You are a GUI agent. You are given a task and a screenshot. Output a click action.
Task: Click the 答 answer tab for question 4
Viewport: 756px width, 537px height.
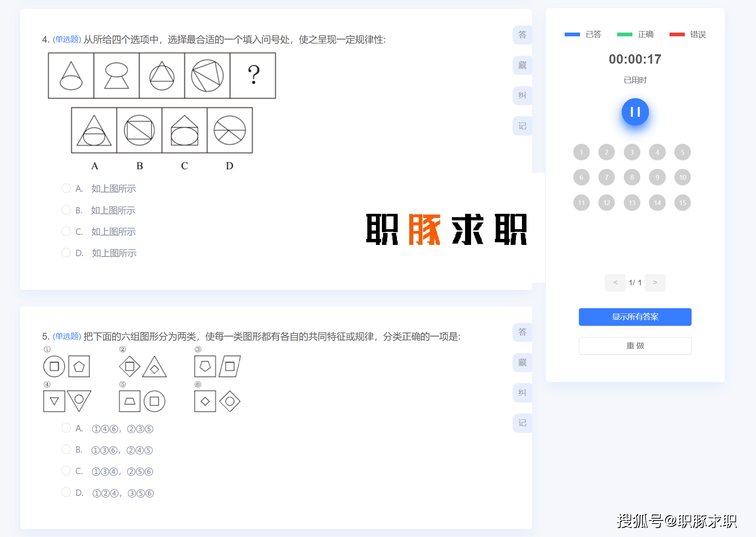pos(522,35)
